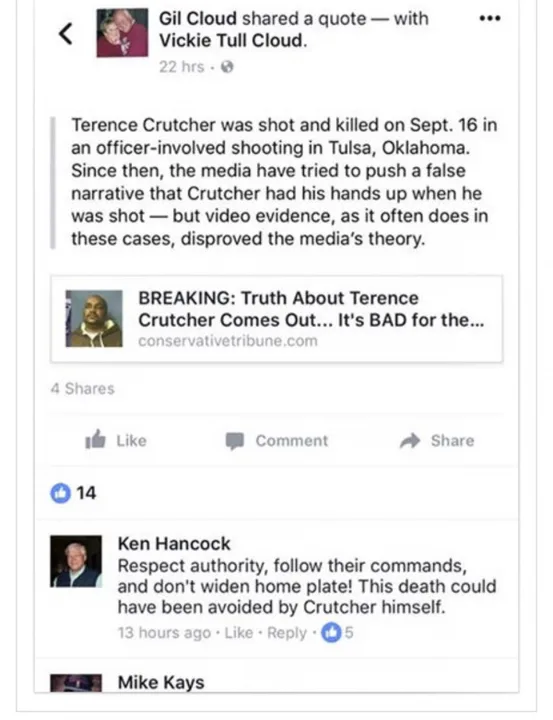Click the Share button label
Viewport: 553px width, 720px height.
pyautogui.click(x=452, y=440)
